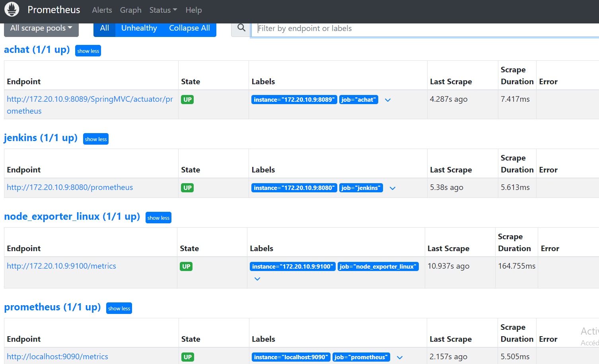This screenshot has width=599, height=364.
Task: Switch to the Graph page
Action: coord(130,10)
